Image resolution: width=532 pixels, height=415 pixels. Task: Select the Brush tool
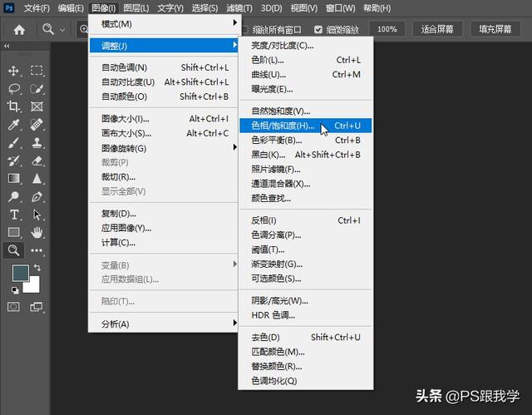tap(13, 143)
